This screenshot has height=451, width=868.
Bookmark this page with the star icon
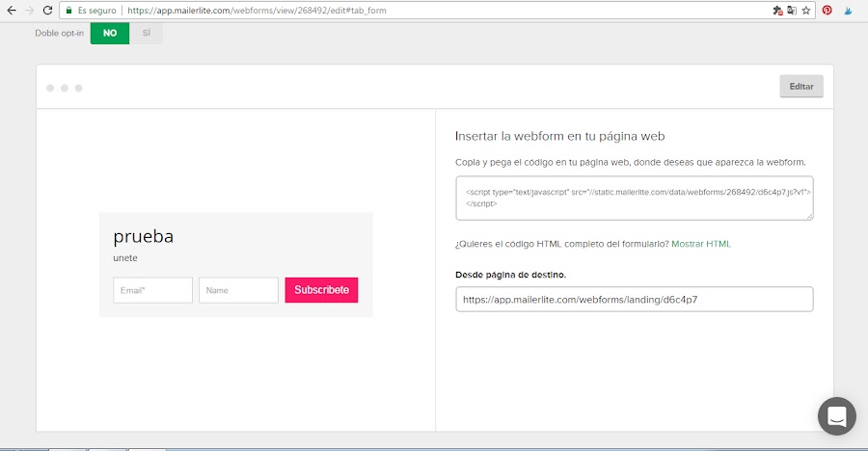(x=806, y=11)
